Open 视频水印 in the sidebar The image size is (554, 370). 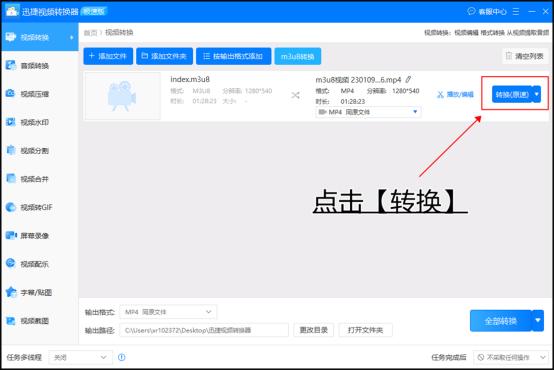[40, 122]
